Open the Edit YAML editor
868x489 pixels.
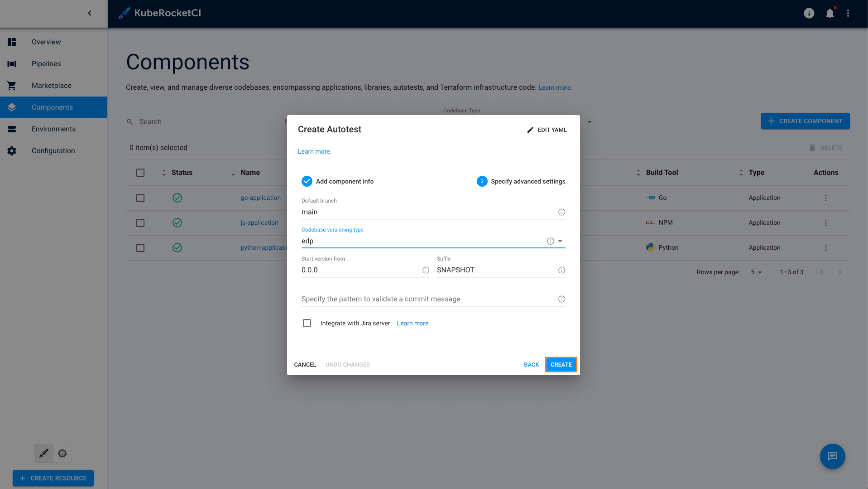tap(547, 130)
